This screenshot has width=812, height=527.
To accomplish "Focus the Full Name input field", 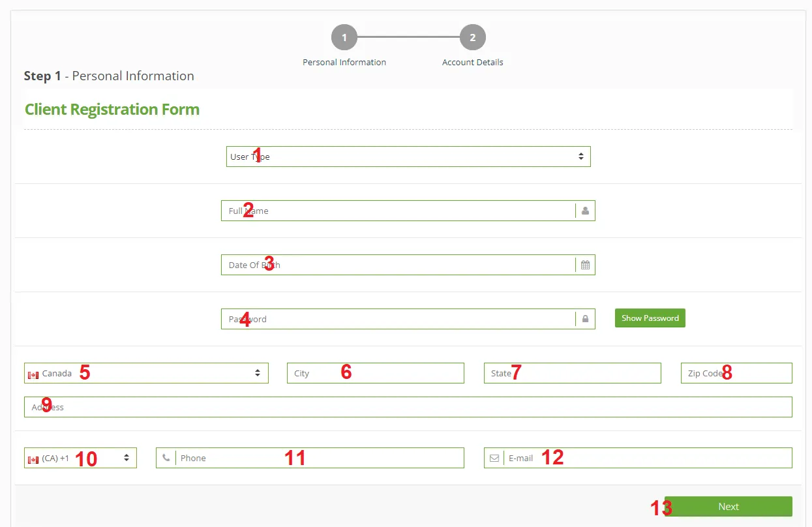I will point(398,211).
